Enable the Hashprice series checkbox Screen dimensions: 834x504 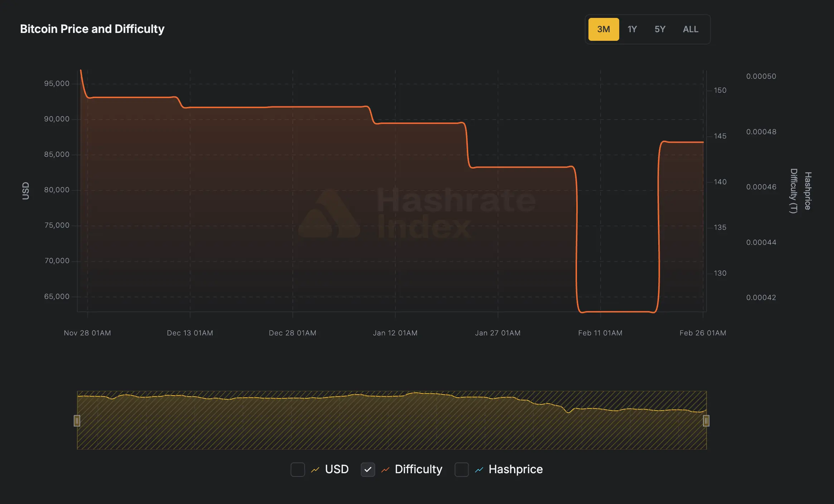point(461,469)
